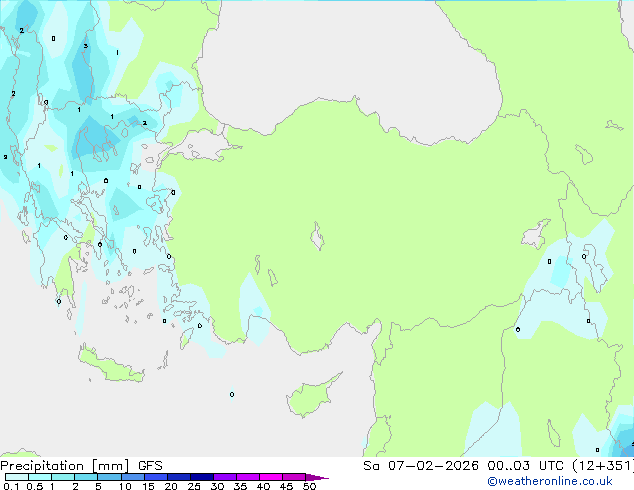Select the 10–15 mm legend swatch
Screen dimensions: 634x490
(x=132, y=477)
